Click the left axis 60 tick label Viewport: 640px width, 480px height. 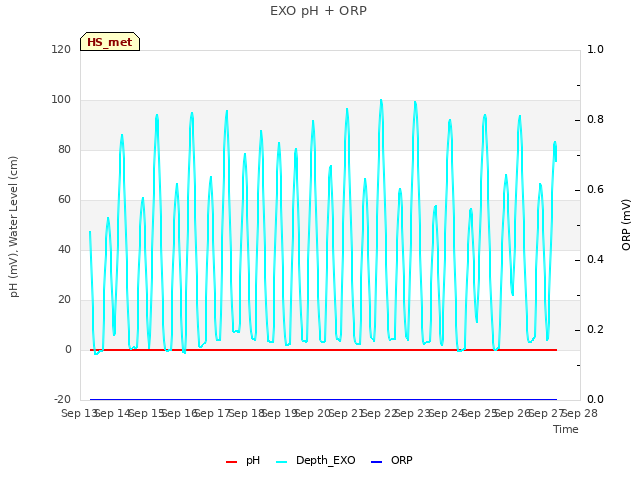coord(64,200)
